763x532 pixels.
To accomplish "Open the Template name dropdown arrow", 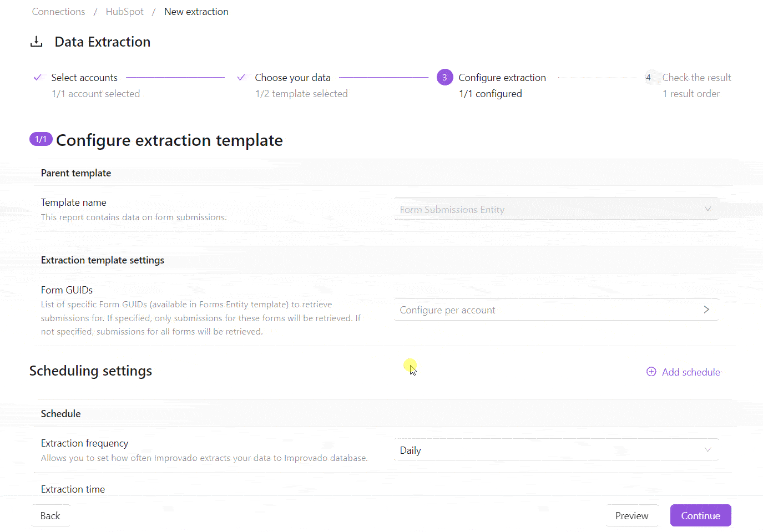I will (x=708, y=209).
